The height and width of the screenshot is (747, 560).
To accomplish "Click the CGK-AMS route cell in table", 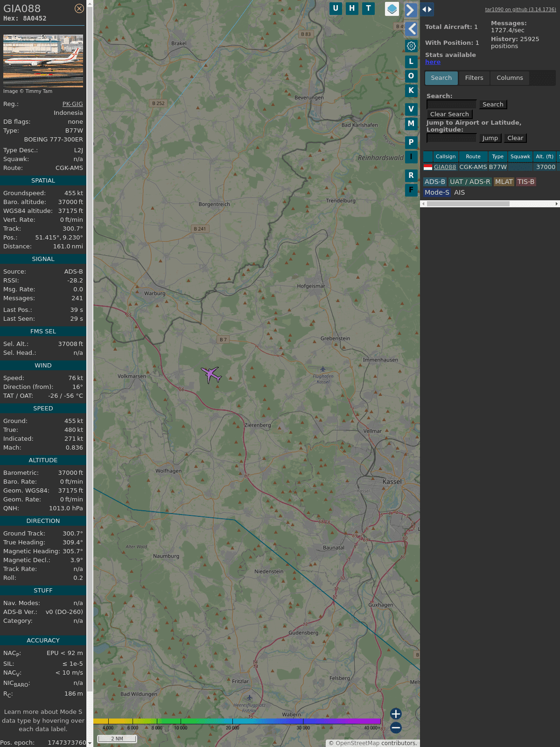I will click(x=473, y=167).
